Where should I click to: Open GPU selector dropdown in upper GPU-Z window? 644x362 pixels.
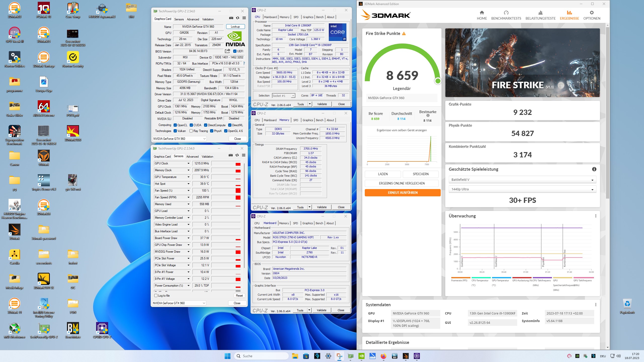click(179, 139)
